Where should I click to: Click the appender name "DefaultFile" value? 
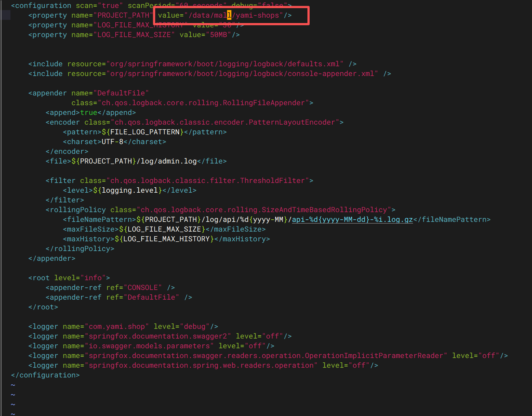(121, 93)
